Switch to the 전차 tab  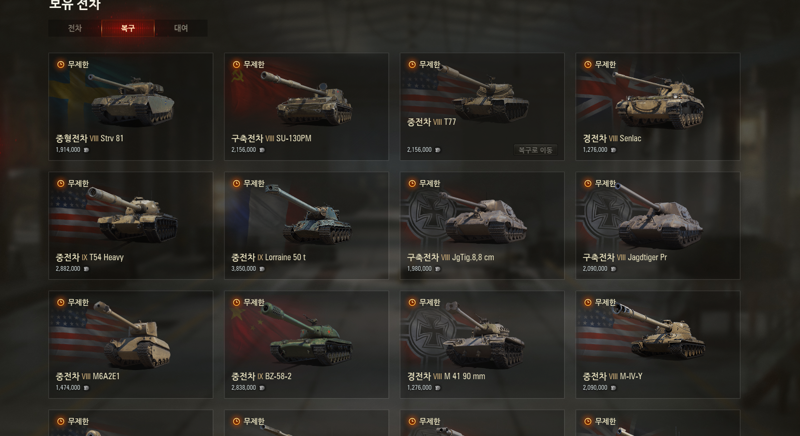tap(74, 28)
